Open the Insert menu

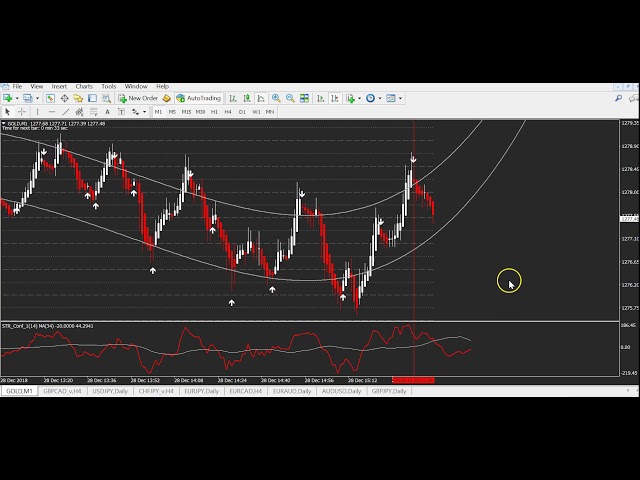[59, 87]
